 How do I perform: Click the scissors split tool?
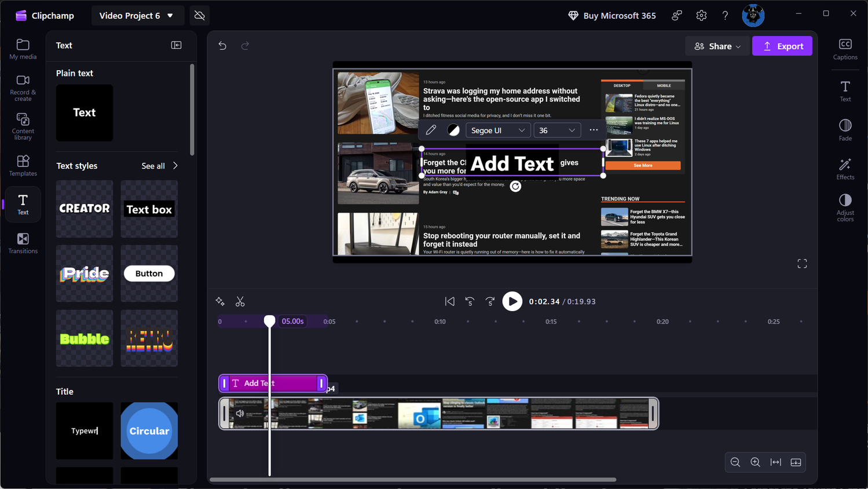240,301
